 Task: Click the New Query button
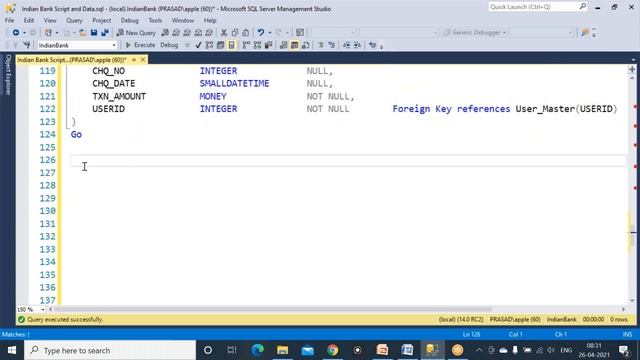(x=136, y=33)
